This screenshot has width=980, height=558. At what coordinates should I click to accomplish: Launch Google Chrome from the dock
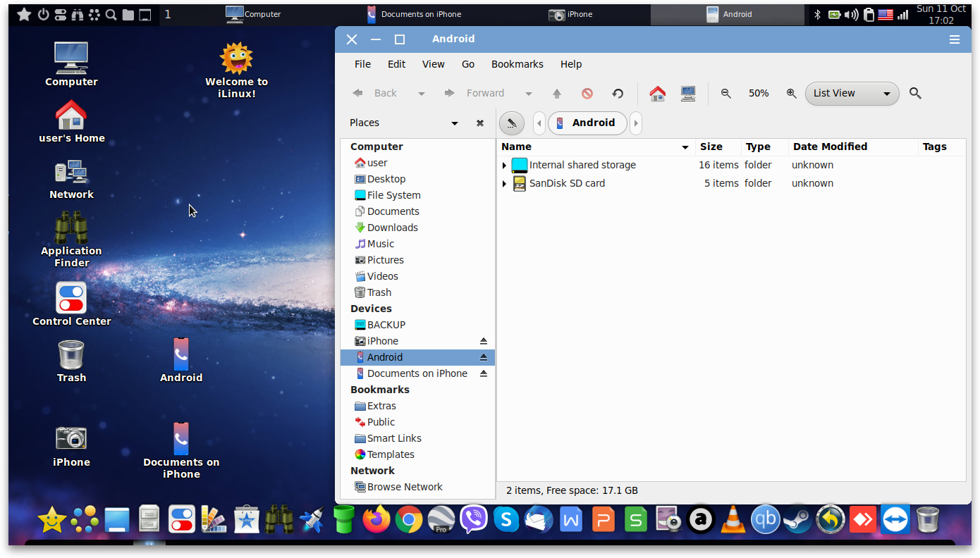click(x=409, y=520)
